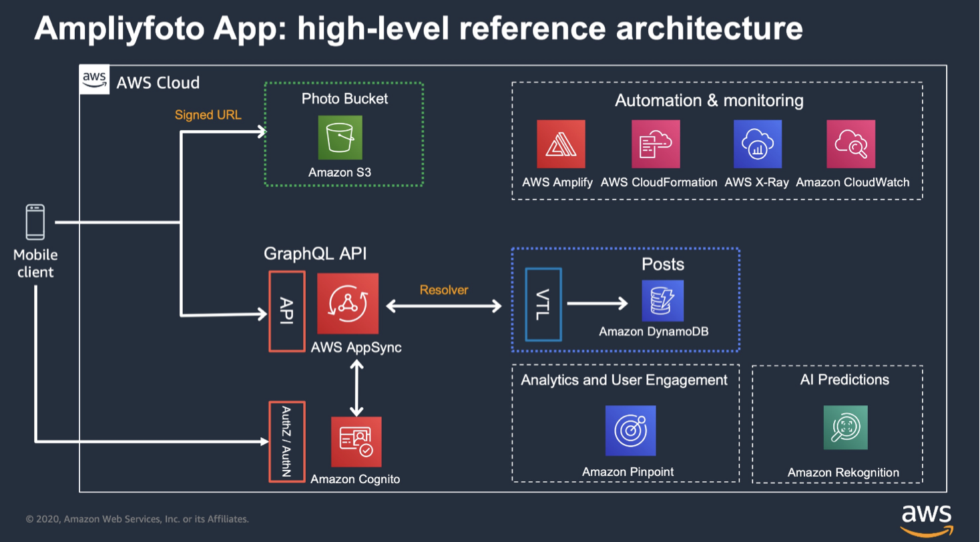The image size is (980, 542).
Task: Click the Amazon S3 bucket icon
Action: click(x=340, y=138)
